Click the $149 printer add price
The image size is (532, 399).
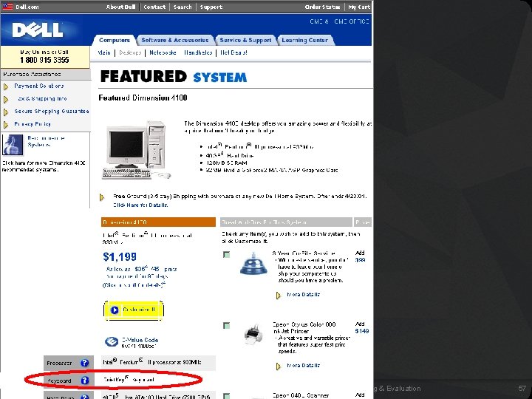(362, 331)
